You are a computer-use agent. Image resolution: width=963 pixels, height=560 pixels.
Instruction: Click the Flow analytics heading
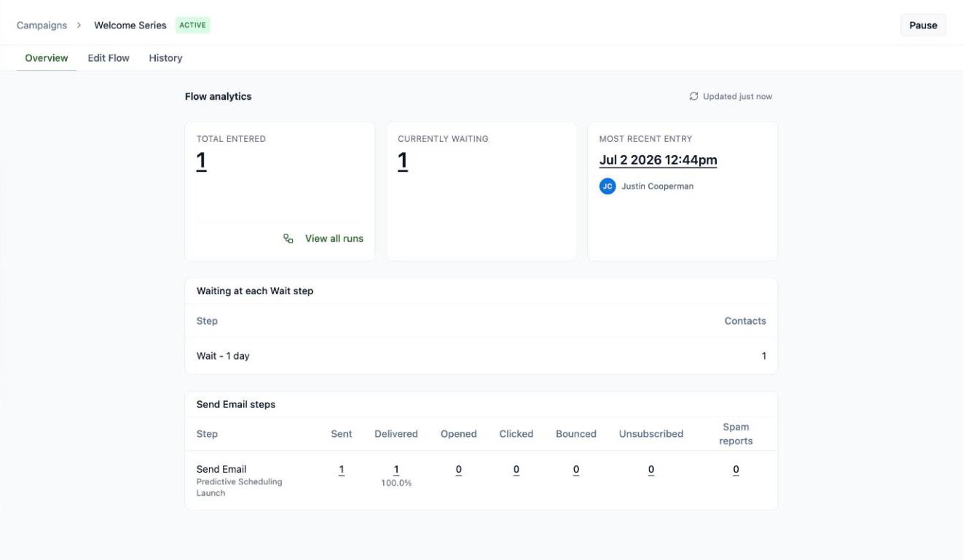(219, 96)
